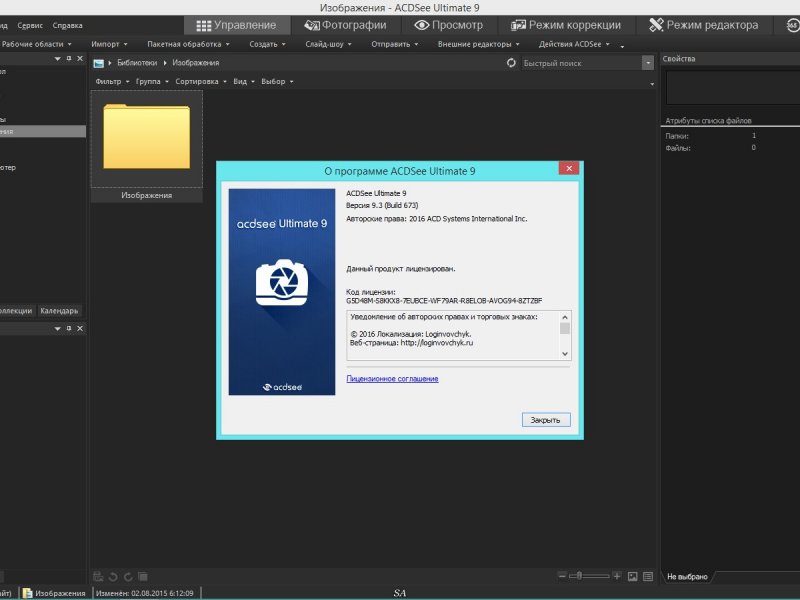Switch to the Календарь tab
This screenshot has height=600, width=800.
coord(59,311)
